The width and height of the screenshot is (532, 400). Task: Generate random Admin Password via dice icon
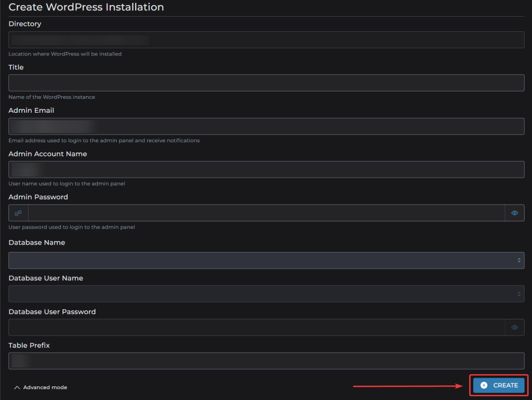tap(18, 213)
